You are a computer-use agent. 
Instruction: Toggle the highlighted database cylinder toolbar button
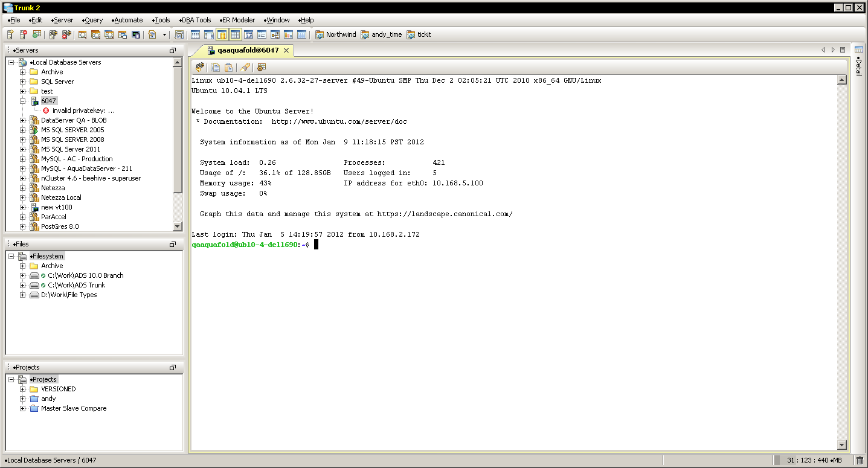tap(222, 34)
